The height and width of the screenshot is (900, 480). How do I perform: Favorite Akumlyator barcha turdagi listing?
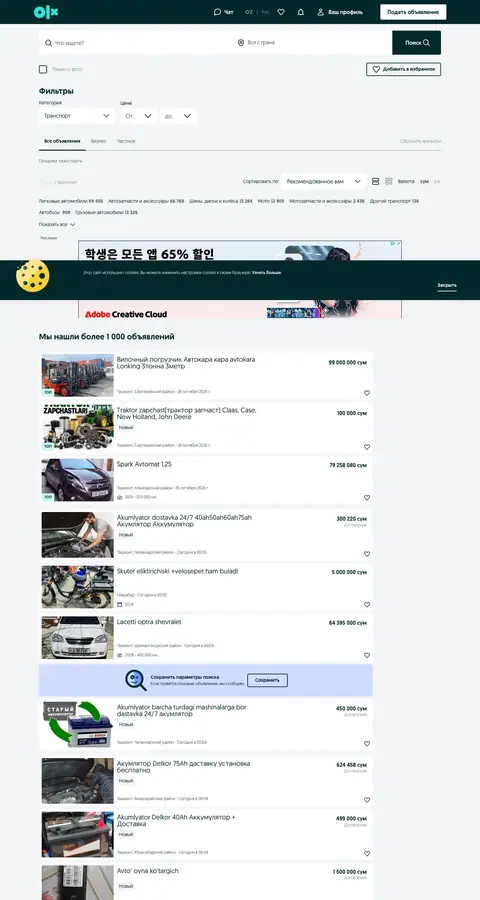point(367,743)
